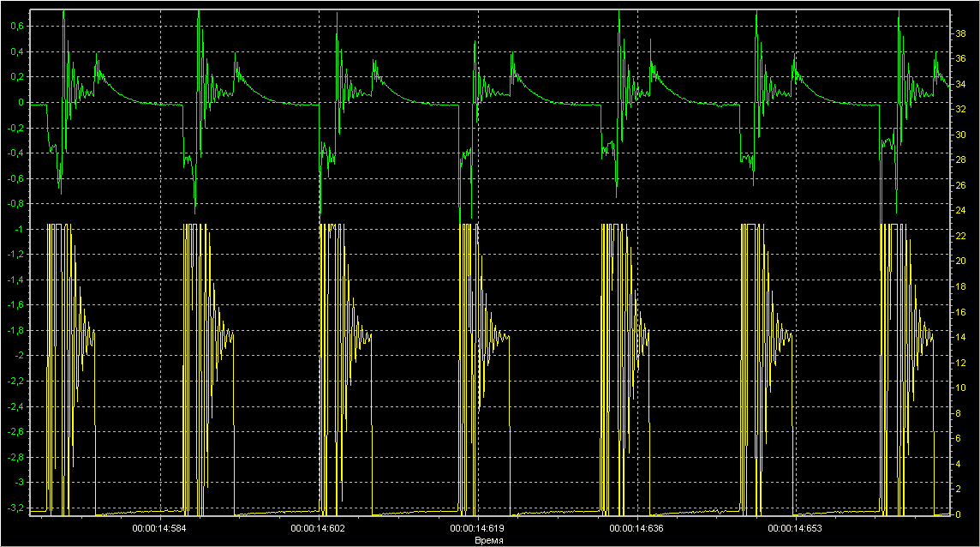Image resolution: width=980 pixels, height=547 pixels.
Task: Select the 28 yellow axis label
Action: [x=960, y=160]
